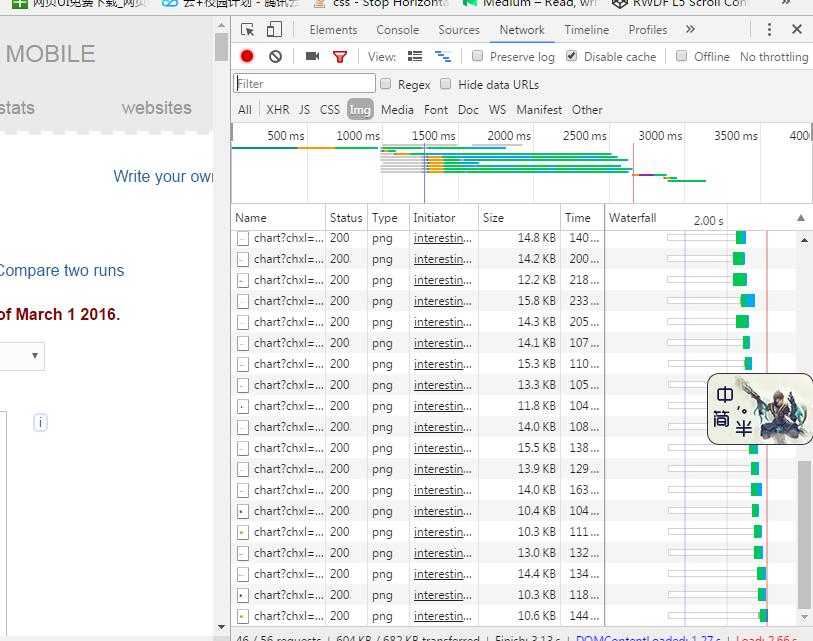Screen dimensions: 813x641
Task: Show more DevTools tabs with the chevron
Action: pyautogui.click(x=690, y=30)
